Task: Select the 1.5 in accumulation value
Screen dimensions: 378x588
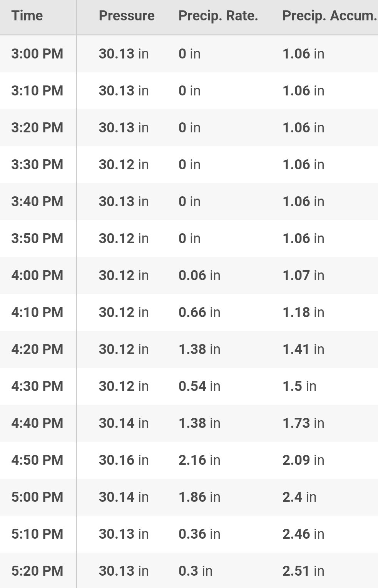Action: (x=299, y=386)
